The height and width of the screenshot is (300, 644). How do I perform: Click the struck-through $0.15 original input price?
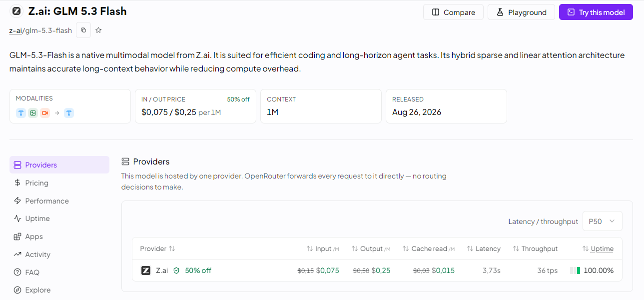(x=306, y=271)
